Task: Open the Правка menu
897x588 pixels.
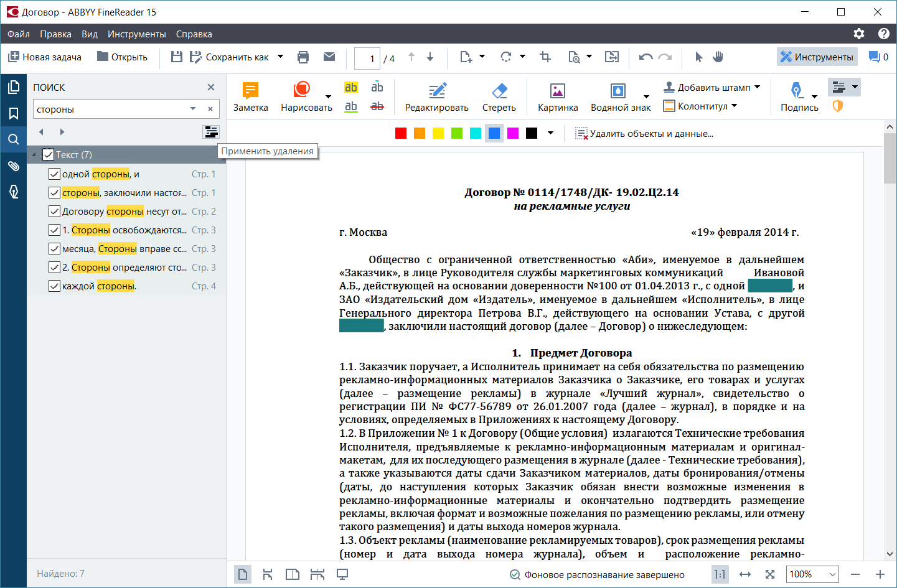Action: coord(55,34)
